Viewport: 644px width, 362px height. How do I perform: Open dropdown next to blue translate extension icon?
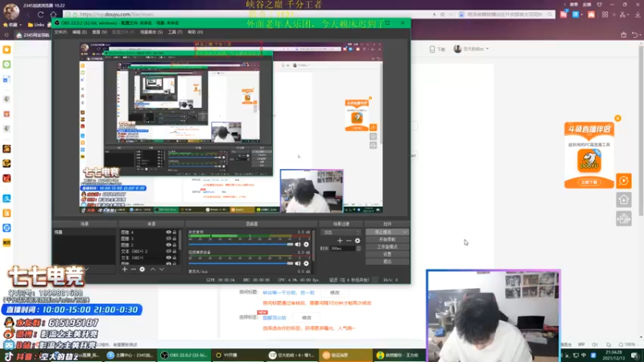[581, 14]
